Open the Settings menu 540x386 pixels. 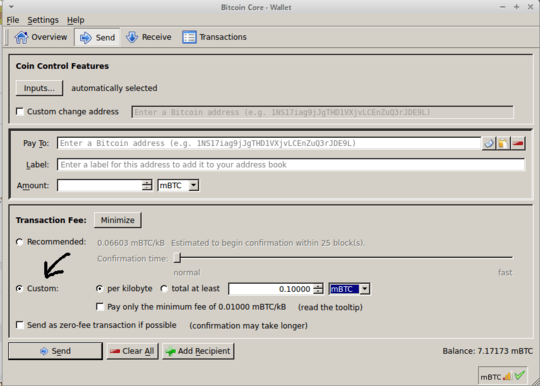tap(43, 20)
